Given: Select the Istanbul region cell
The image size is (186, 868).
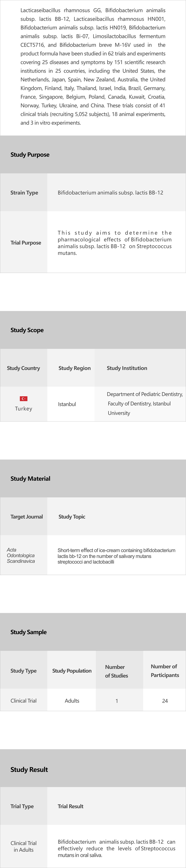Looking at the screenshot, I should coord(67,404).
